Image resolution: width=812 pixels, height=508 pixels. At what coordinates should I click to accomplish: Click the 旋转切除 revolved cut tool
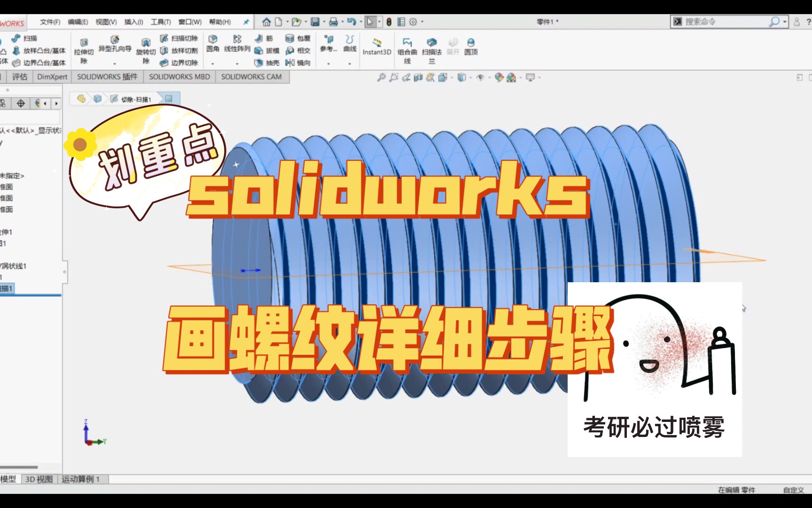146,51
